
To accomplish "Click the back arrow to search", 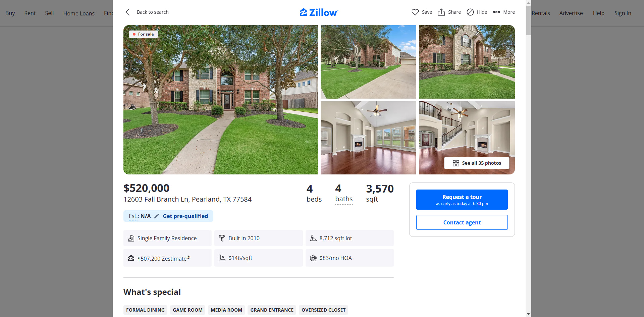I will tap(127, 12).
